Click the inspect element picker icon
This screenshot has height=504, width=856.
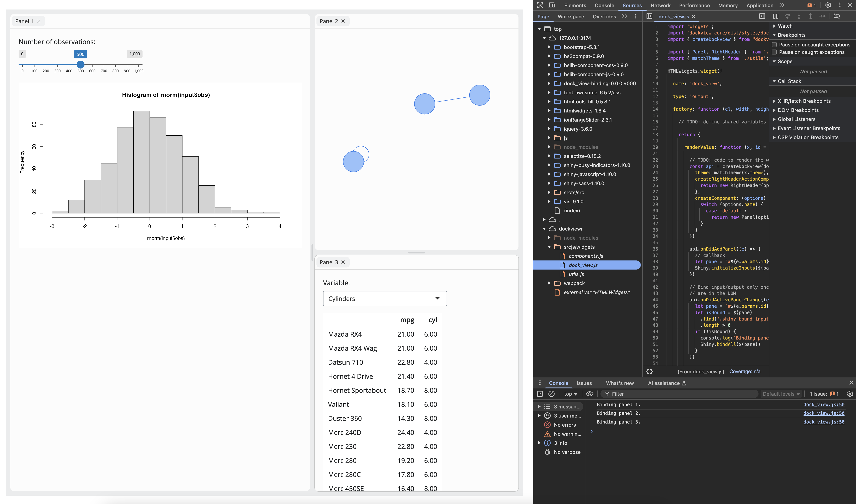click(x=540, y=5)
